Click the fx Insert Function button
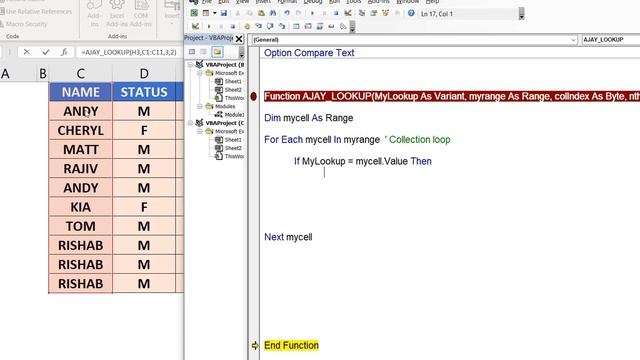This screenshot has height=360, width=640. 64,52
